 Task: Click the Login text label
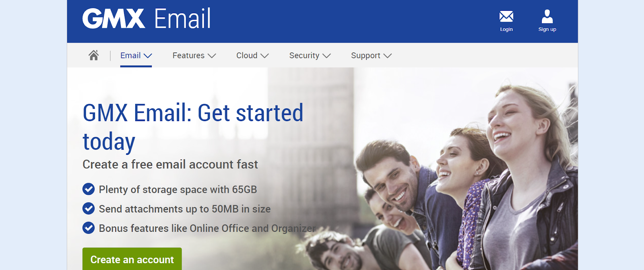(506, 29)
